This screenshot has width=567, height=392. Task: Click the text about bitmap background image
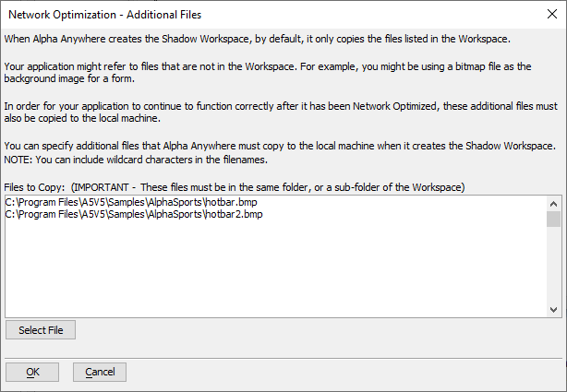click(x=268, y=72)
